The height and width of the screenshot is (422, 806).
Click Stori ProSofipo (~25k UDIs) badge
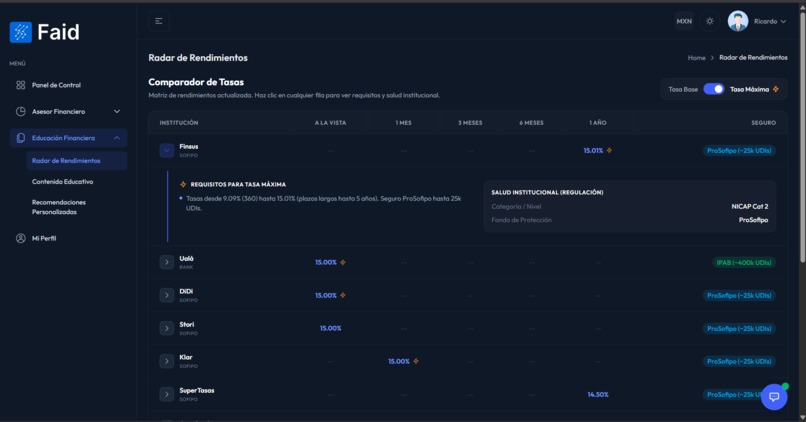click(739, 328)
